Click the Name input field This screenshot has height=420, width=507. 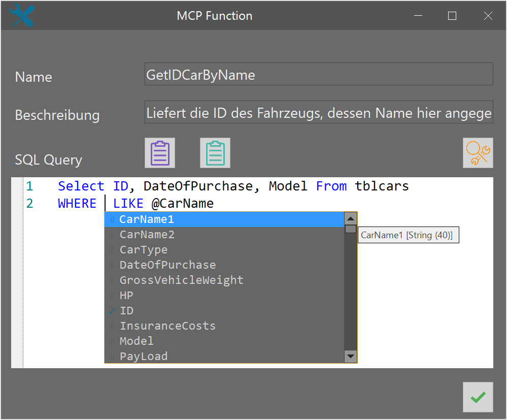coord(318,74)
